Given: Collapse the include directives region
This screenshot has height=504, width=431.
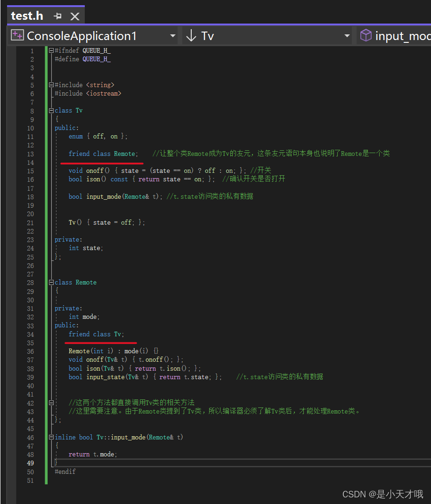Looking at the screenshot, I should click(x=51, y=84).
